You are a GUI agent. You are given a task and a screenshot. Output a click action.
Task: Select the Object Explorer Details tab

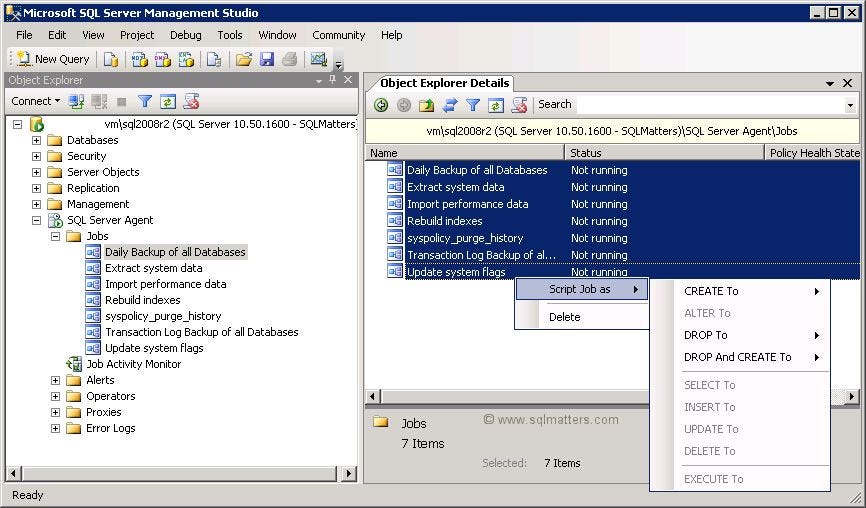444,83
